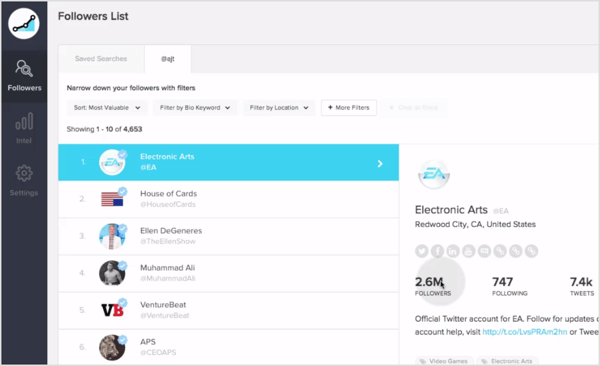Select the APS follower row

[x=228, y=347]
